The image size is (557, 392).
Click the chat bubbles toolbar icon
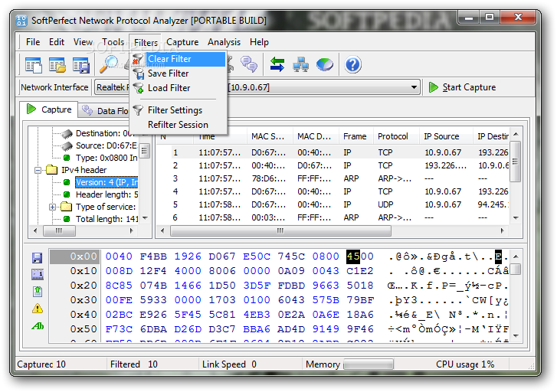pos(249,64)
